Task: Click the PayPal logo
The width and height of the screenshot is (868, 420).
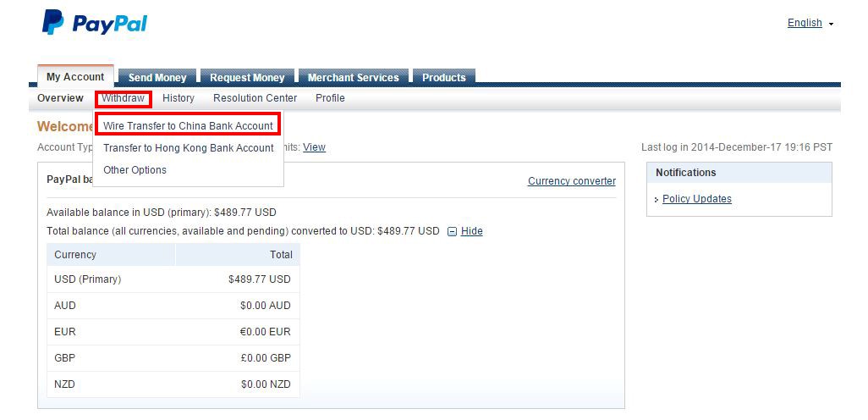Action: pyautogui.click(x=95, y=23)
